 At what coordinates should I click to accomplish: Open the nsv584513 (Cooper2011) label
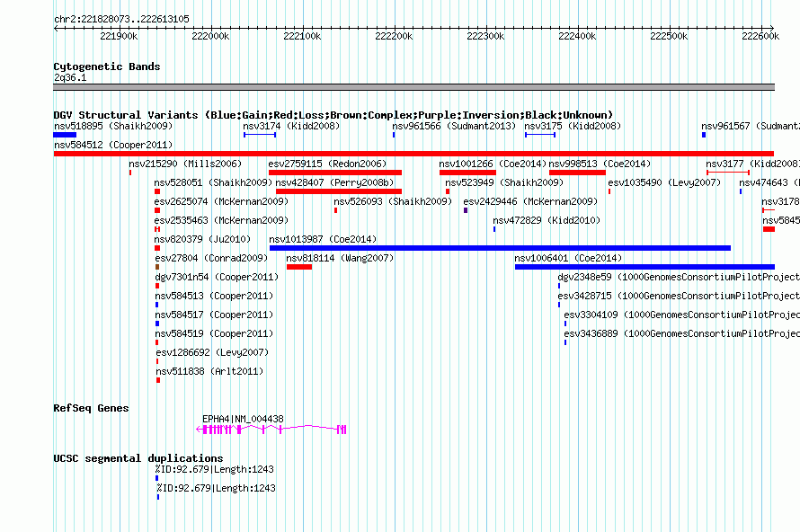[x=214, y=296]
